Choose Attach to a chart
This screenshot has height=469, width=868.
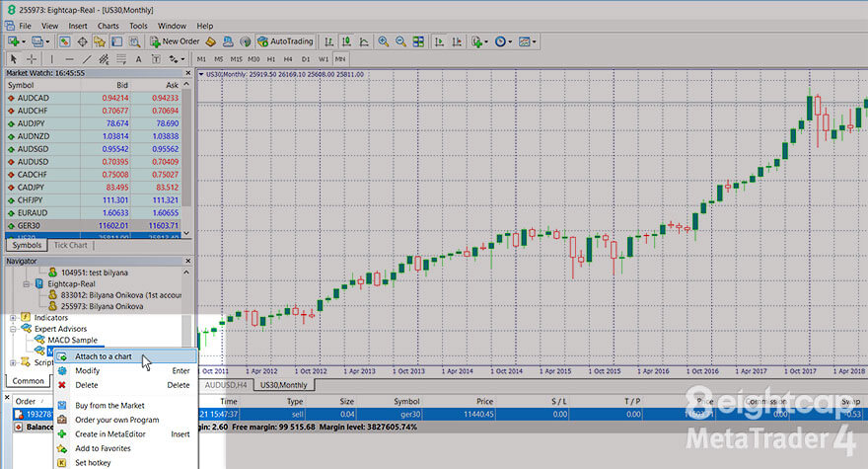125,356
